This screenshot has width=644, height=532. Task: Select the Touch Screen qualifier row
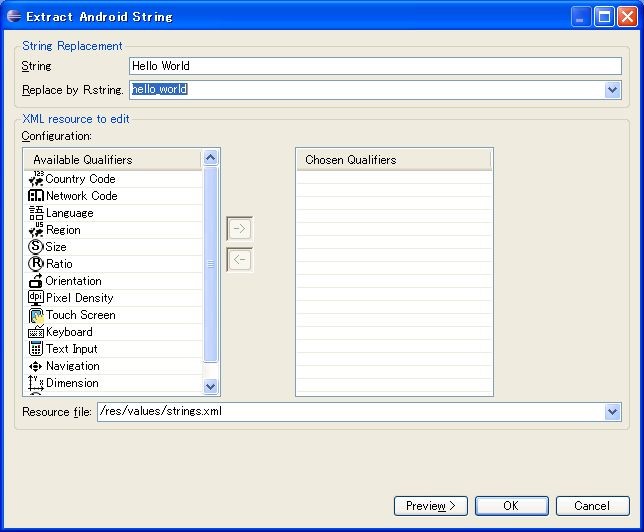click(x=113, y=315)
